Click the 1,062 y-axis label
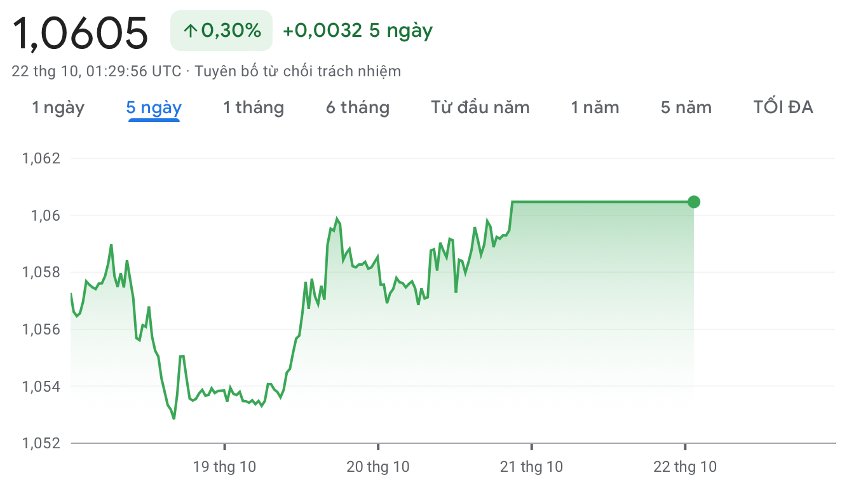 tap(41, 158)
